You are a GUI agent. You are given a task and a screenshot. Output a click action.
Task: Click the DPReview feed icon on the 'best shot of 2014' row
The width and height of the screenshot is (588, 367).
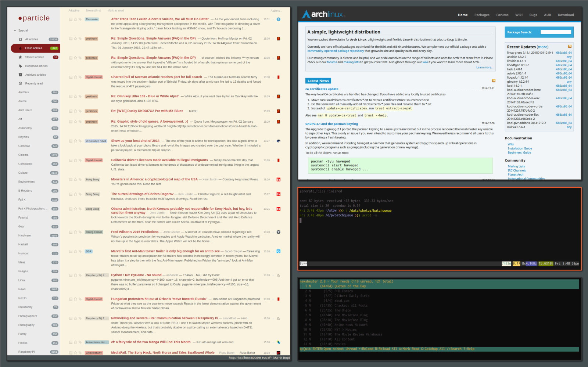pyautogui.click(x=279, y=141)
